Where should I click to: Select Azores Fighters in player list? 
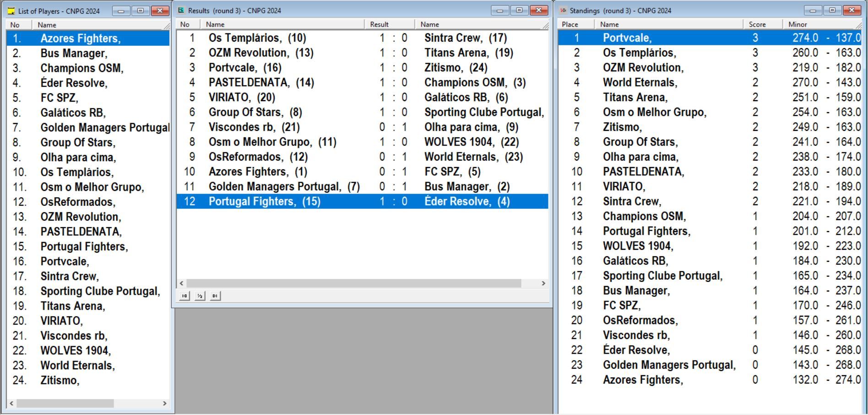tap(88, 38)
